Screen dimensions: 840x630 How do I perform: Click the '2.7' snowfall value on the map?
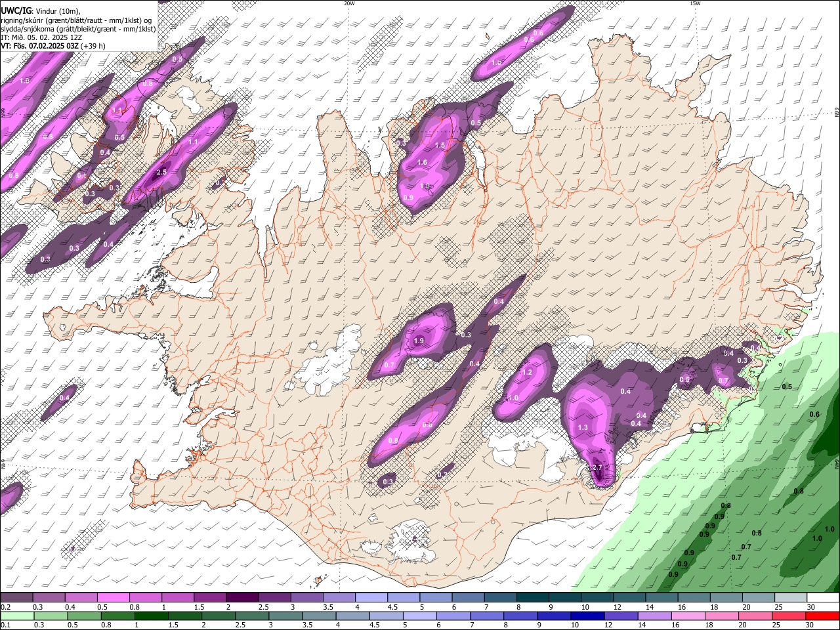[x=596, y=467]
